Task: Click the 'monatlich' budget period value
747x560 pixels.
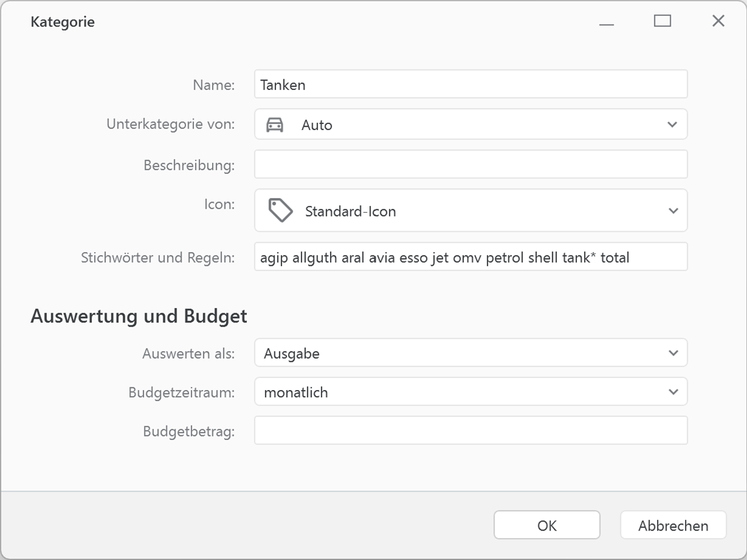Action: [295, 393]
